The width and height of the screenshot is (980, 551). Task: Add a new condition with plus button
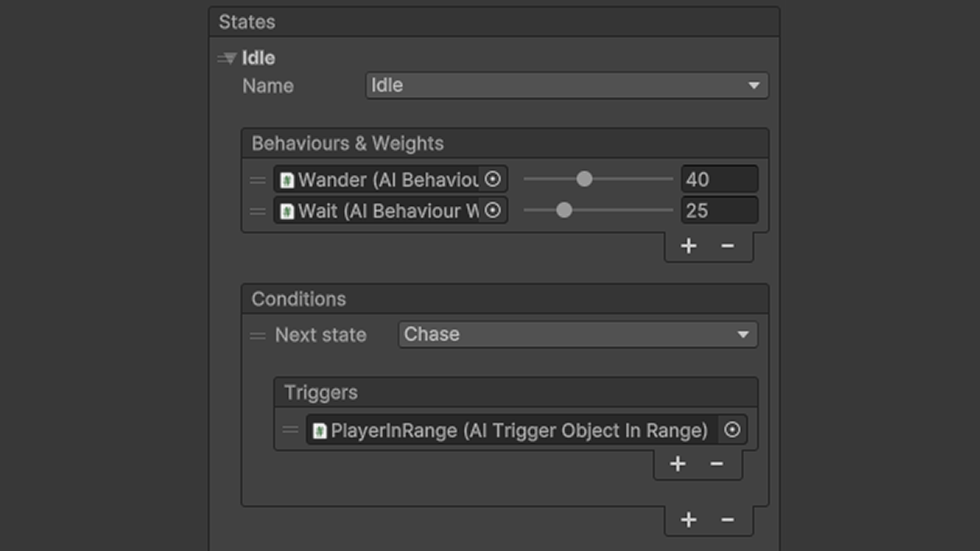688,520
